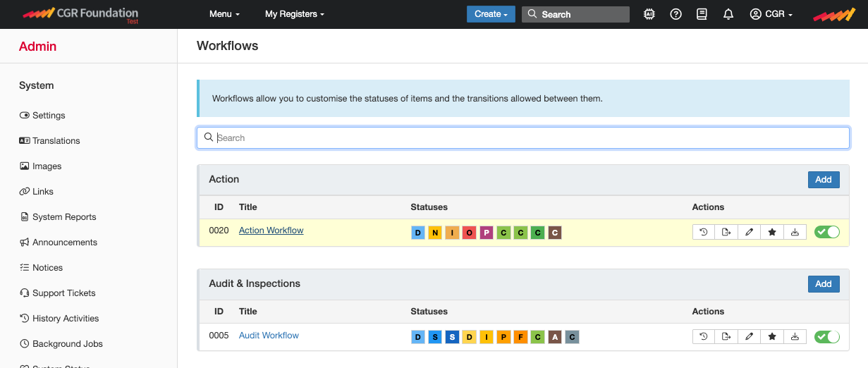Export the Audit Workflow
The width and height of the screenshot is (868, 368).
pyautogui.click(x=726, y=336)
